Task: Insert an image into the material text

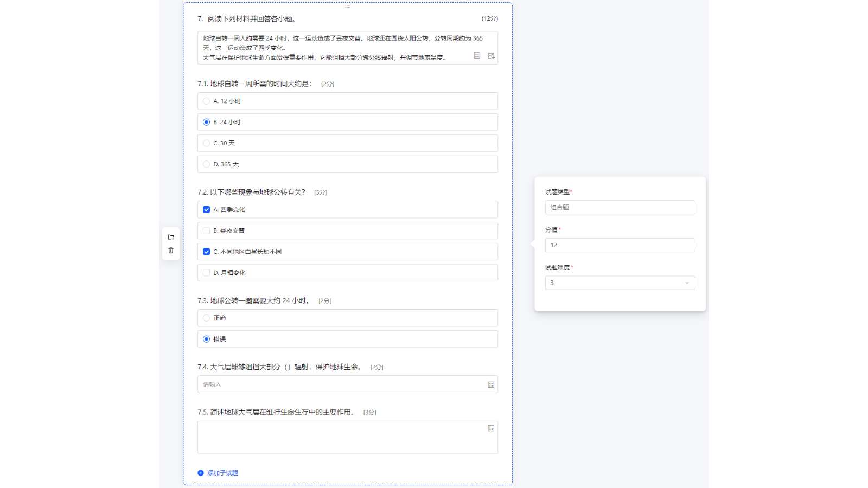Action: 490,55
